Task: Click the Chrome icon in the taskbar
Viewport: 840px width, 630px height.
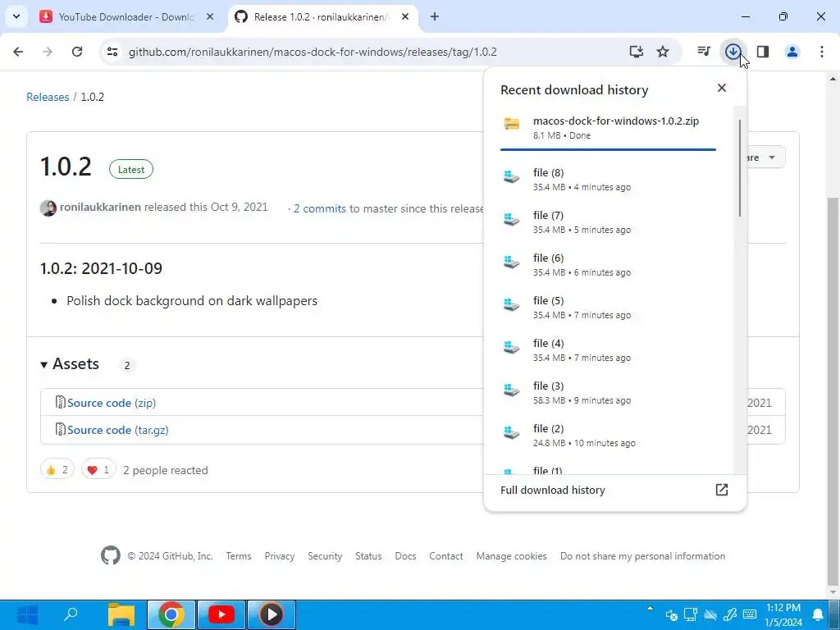Action: point(171,614)
